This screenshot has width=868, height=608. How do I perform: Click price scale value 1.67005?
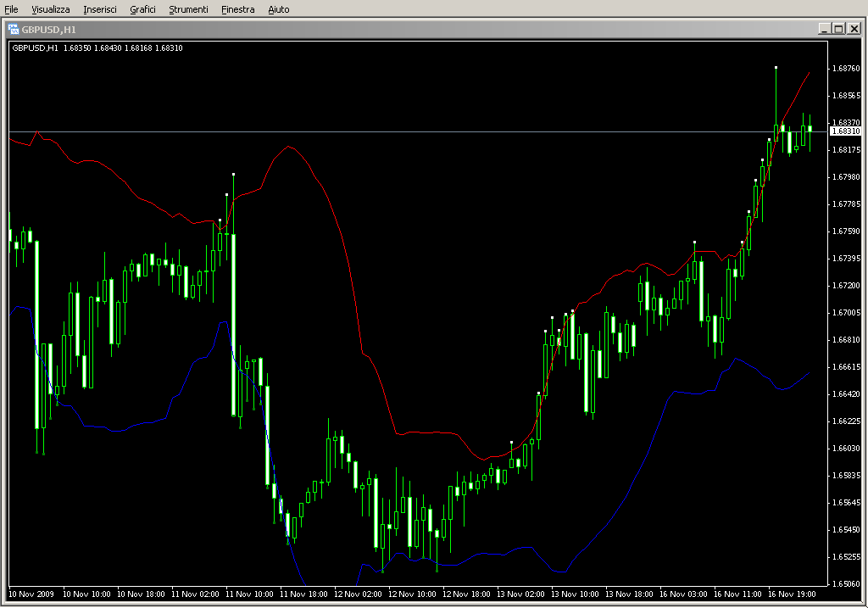[x=847, y=313]
